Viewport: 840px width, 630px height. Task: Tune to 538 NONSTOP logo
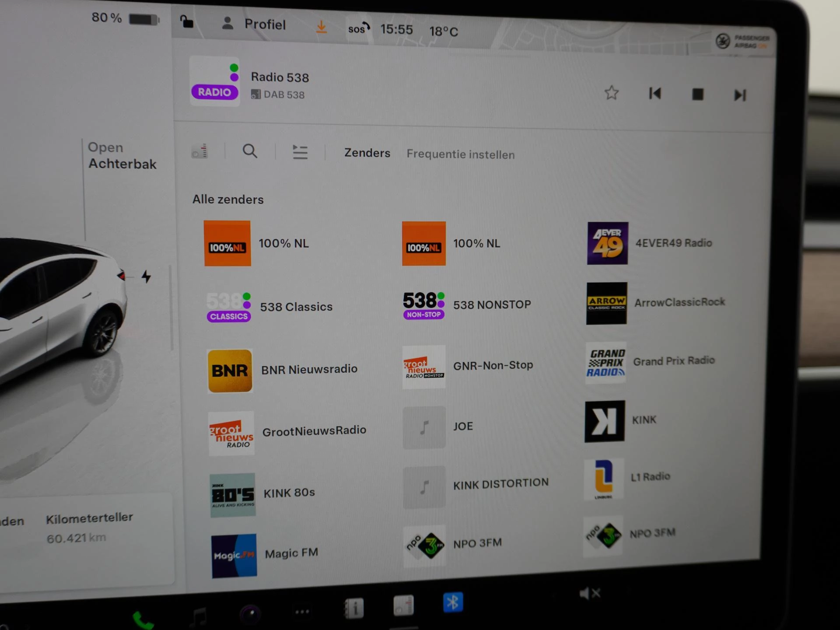423,305
